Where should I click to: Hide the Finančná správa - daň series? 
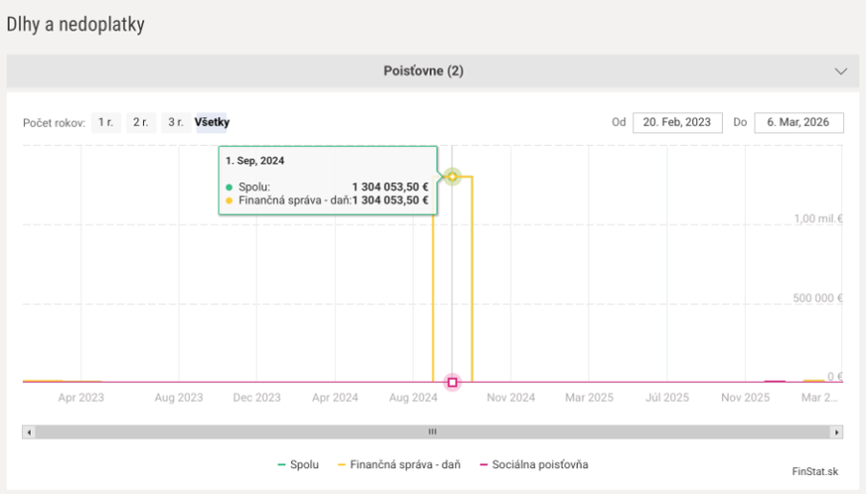[398, 465]
